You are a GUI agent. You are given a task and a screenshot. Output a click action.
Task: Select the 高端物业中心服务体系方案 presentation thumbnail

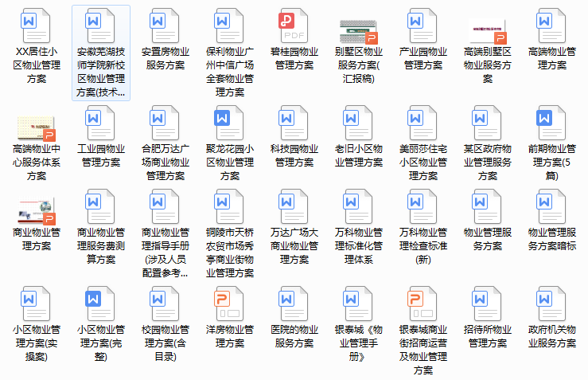click(x=36, y=128)
